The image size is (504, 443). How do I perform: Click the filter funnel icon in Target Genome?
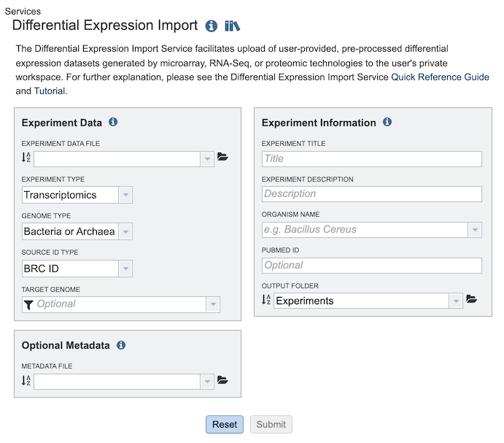tap(28, 304)
